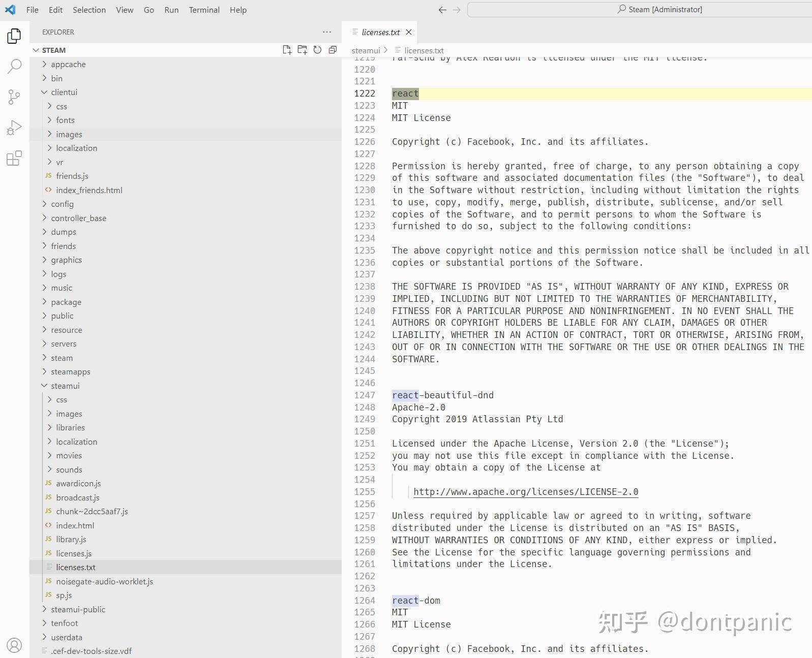Expand the graphics folder

point(66,260)
